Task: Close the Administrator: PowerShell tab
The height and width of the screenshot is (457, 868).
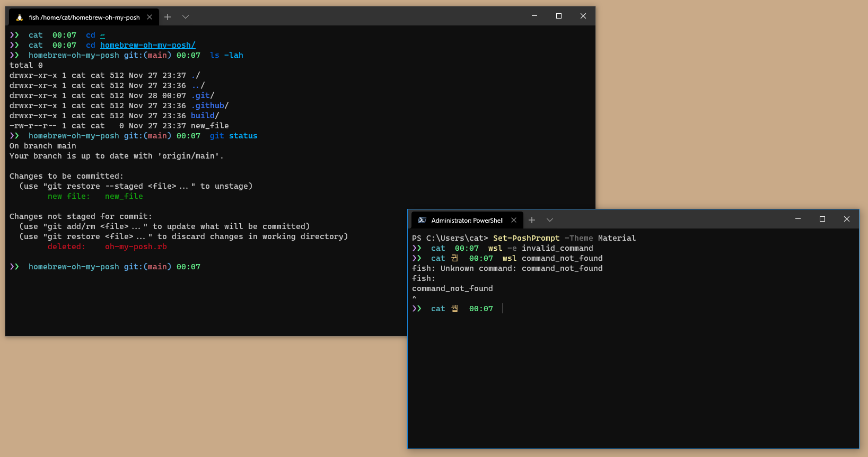Action: coord(514,220)
